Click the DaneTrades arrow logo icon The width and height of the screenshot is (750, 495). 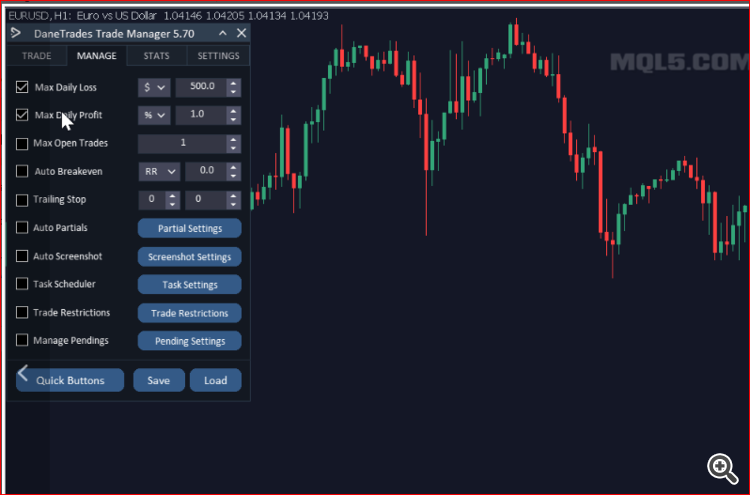click(x=16, y=33)
